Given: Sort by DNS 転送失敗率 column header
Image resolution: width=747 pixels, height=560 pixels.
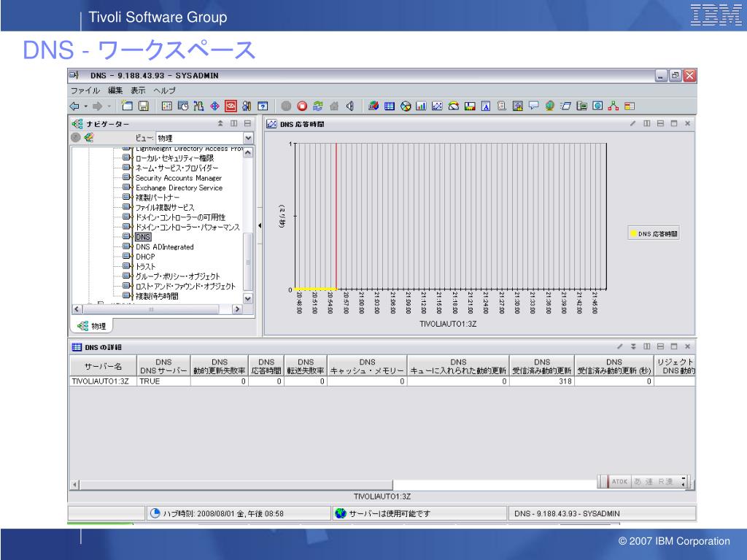Looking at the screenshot, I should (x=306, y=366).
